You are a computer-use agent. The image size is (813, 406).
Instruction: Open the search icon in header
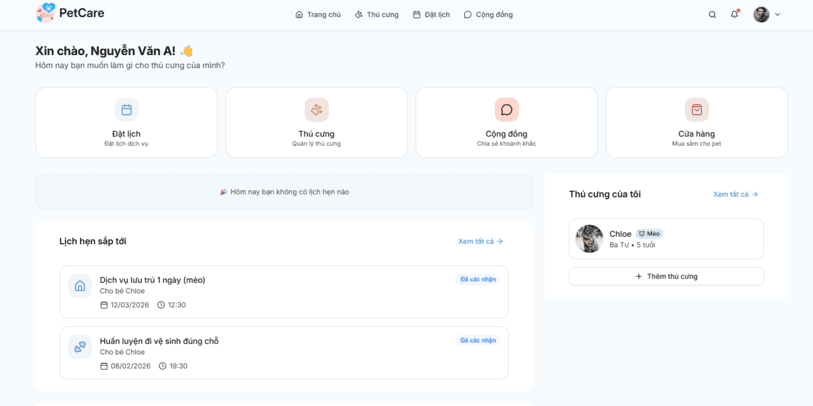[712, 15]
